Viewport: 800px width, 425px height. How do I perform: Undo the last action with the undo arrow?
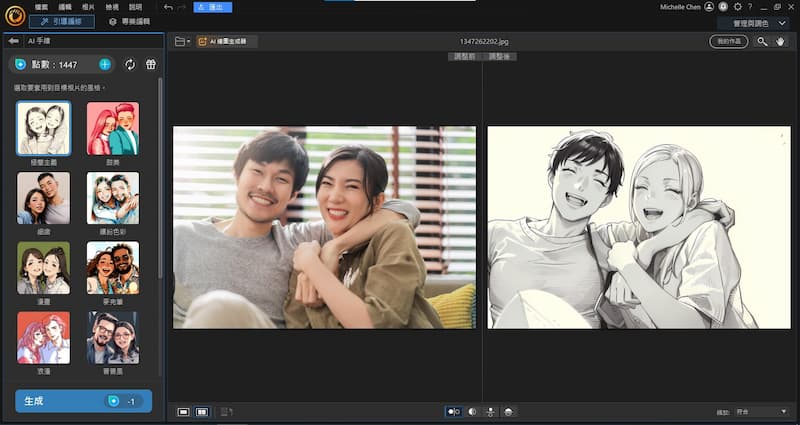[168, 6]
